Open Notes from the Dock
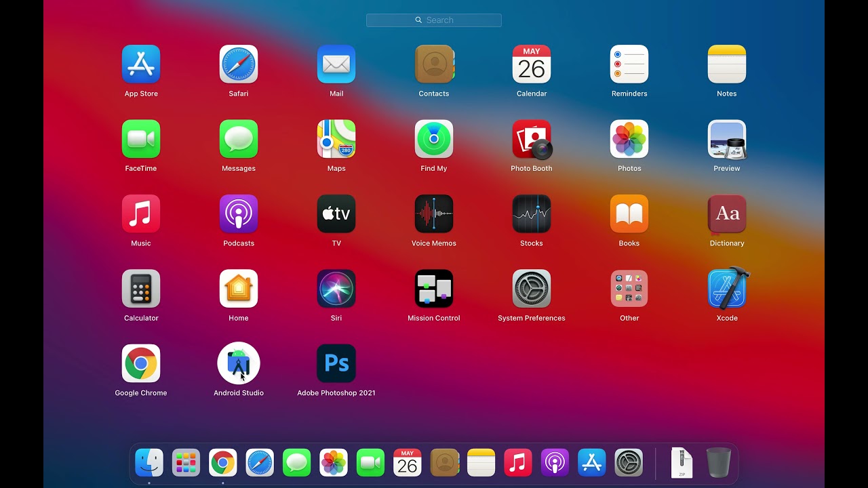Viewport: 868px width, 488px height. 481,463
